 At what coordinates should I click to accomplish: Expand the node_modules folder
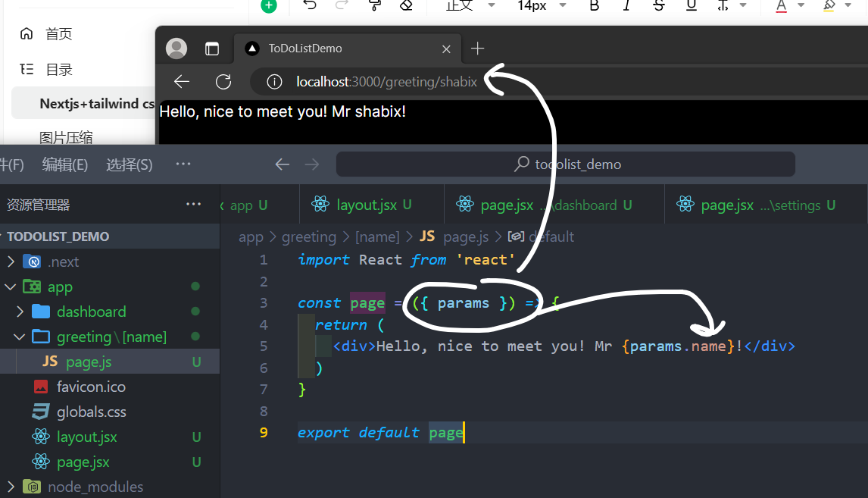(11, 487)
